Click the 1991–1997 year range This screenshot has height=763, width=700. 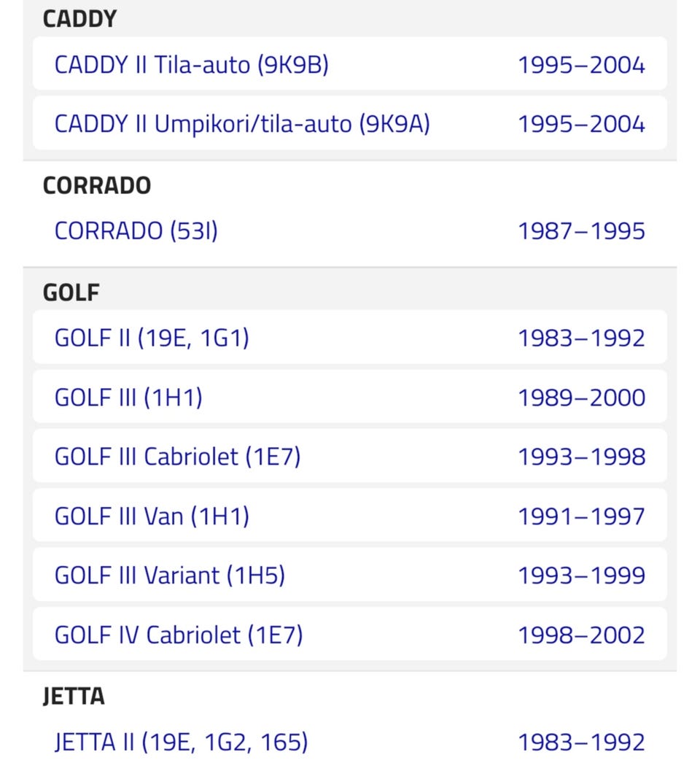[x=581, y=516]
